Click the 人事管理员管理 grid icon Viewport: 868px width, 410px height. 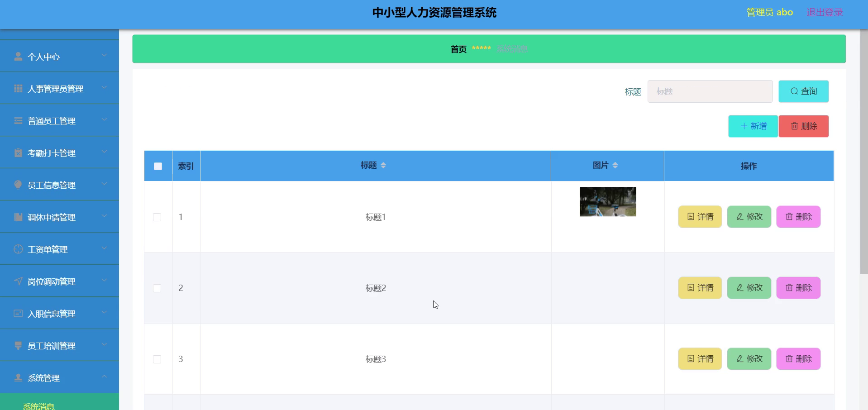click(18, 88)
